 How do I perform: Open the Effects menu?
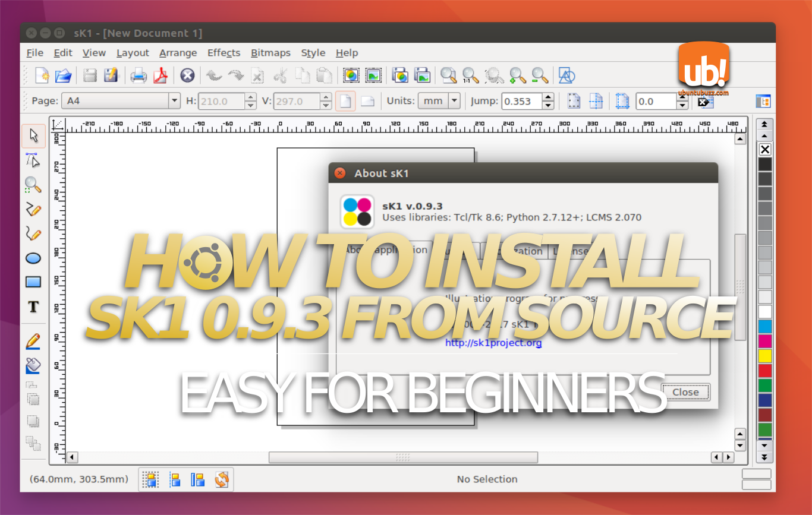[x=224, y=53]
